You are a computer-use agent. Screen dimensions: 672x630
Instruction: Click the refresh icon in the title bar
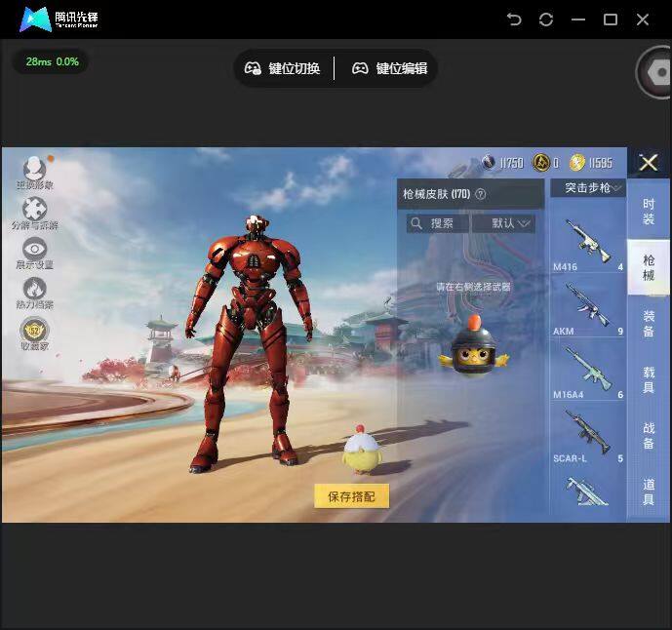coord(546,20)
